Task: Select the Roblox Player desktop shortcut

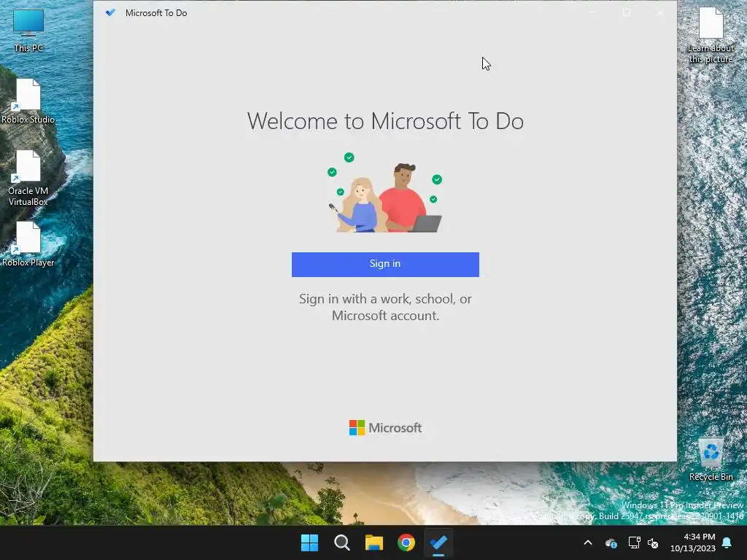Action: [28, 244]
